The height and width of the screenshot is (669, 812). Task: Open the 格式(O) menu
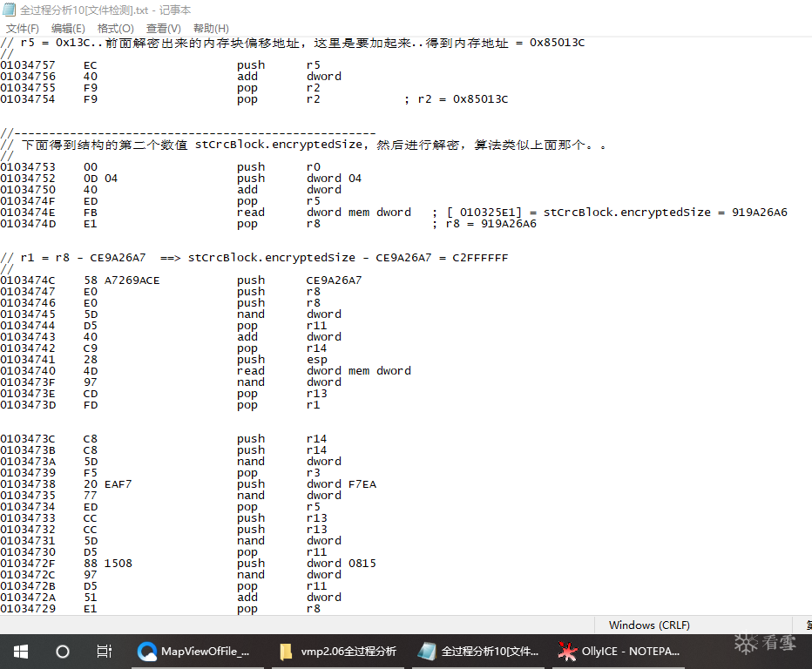point(116,29)
